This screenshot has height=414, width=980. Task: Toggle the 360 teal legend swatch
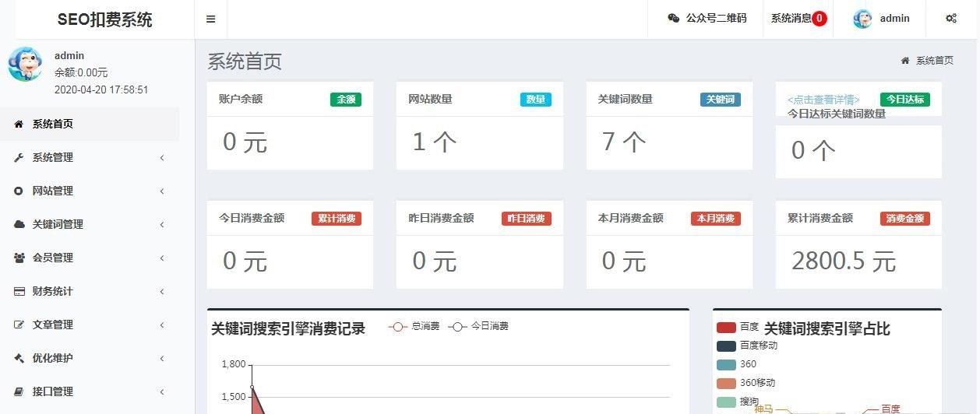726,365
